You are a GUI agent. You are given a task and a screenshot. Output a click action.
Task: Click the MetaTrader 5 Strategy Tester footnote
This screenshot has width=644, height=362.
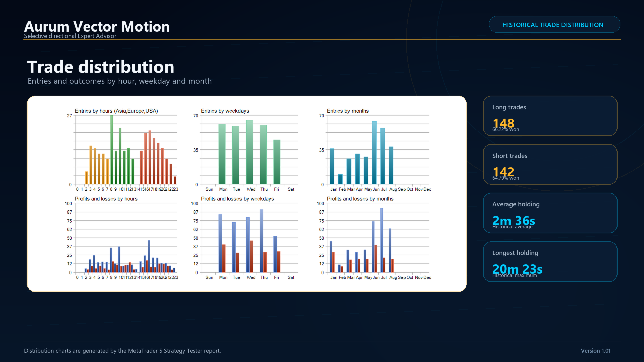pos(122,351)
